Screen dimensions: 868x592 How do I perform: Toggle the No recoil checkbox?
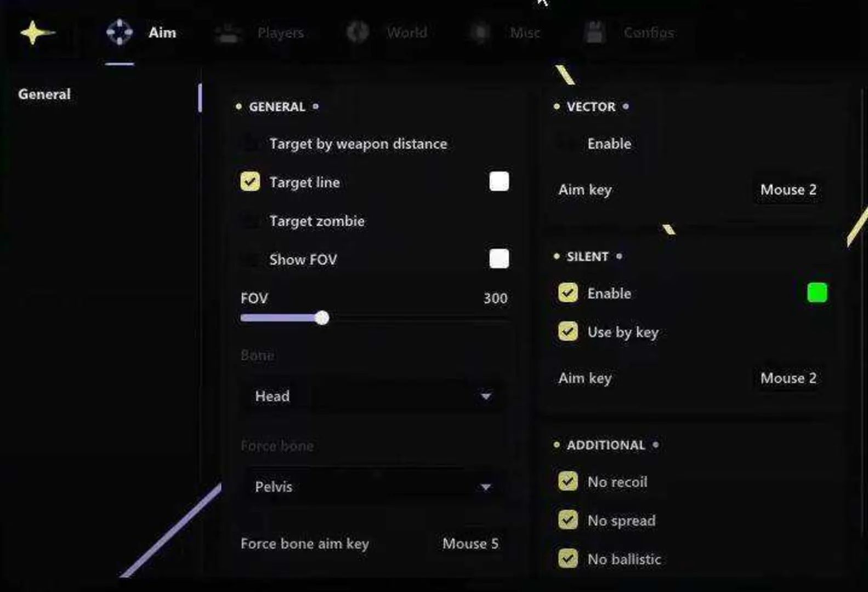pos(568,481)
